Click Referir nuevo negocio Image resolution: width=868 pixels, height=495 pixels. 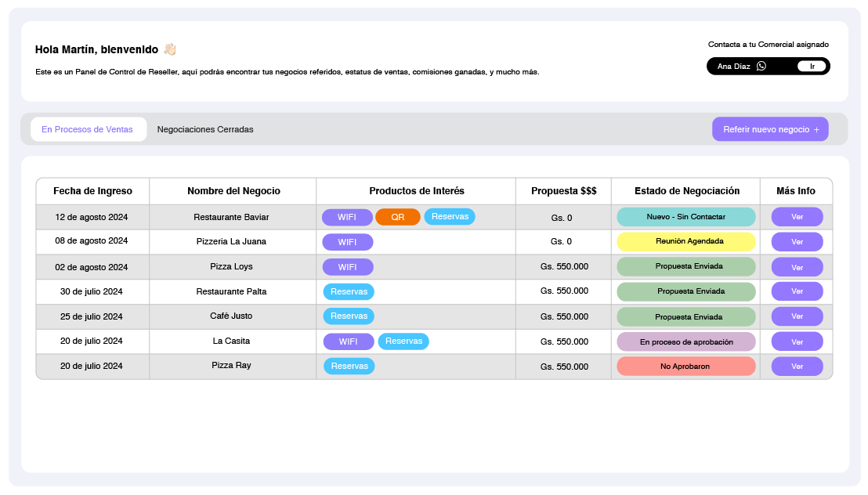pos(769,128)
